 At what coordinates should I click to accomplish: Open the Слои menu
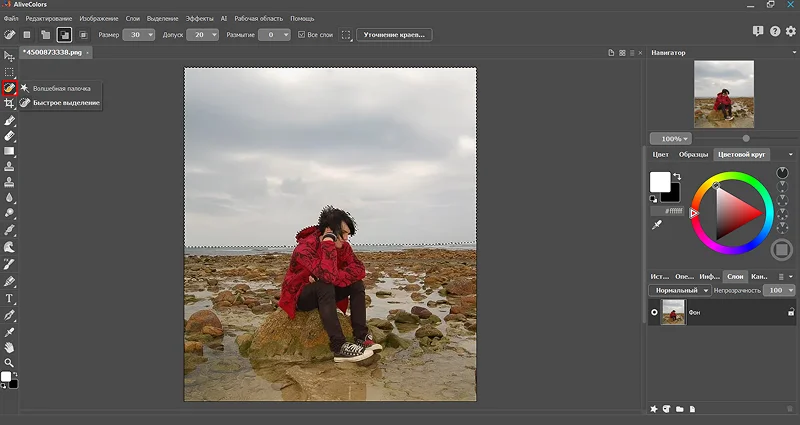click(x=133, y=18)
